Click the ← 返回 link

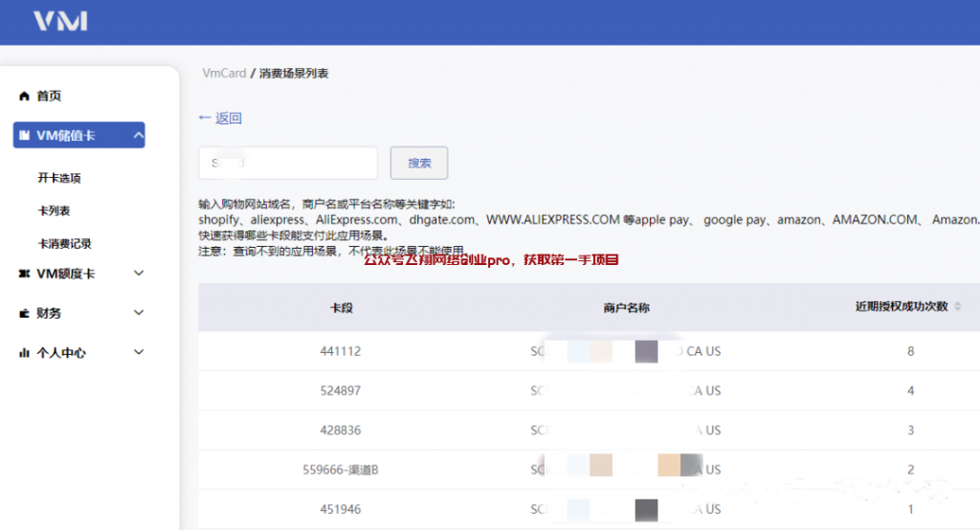[x=220, y=118]
